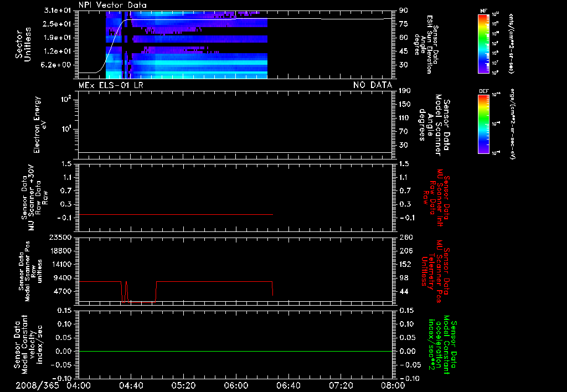The height and width of the screenshot is (392, 567).
Task: Click the 70 scanner angle tick
Action: pos(404,132)
